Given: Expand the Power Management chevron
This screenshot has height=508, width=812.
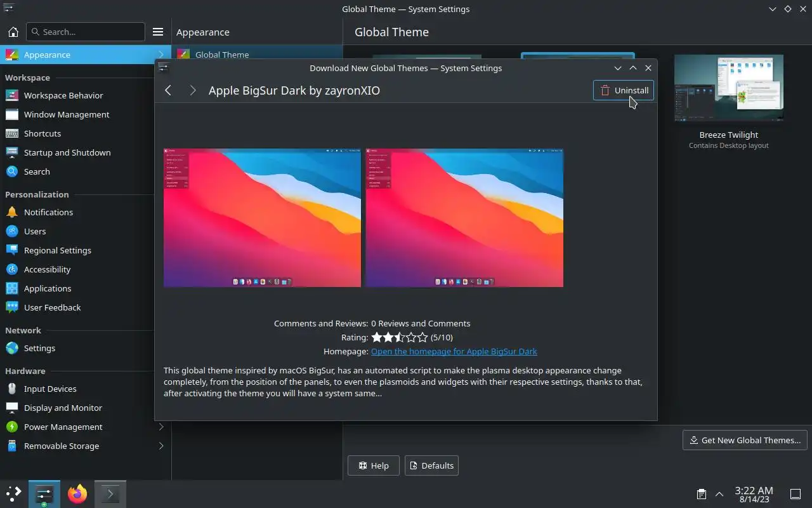Looking at the screenshot, I should [x=161, y=427].
